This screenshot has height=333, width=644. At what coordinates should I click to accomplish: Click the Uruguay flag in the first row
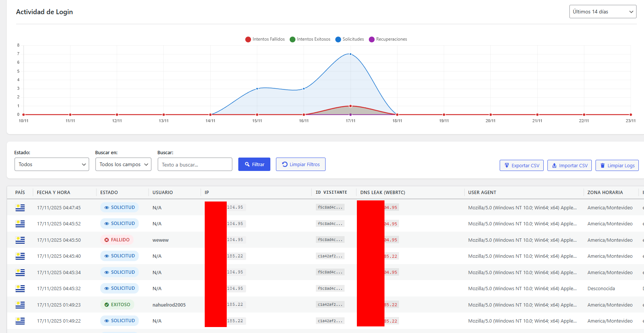coord(20,208)
